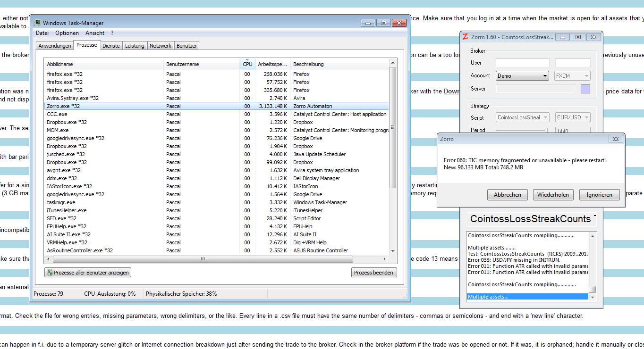The image size is (644, 349).
Task: Sort processes by Abbildname column
Action: coord(104,64)
